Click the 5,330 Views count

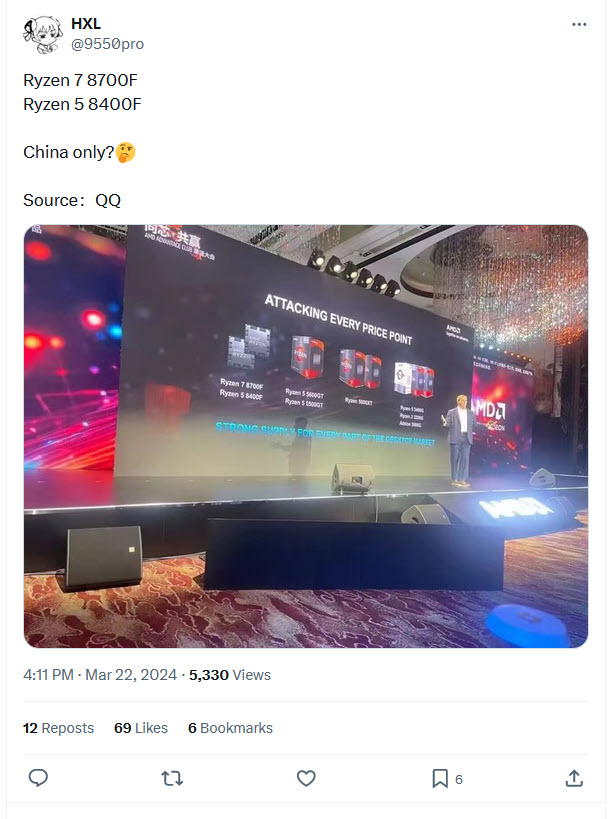[x=230, y=675]
